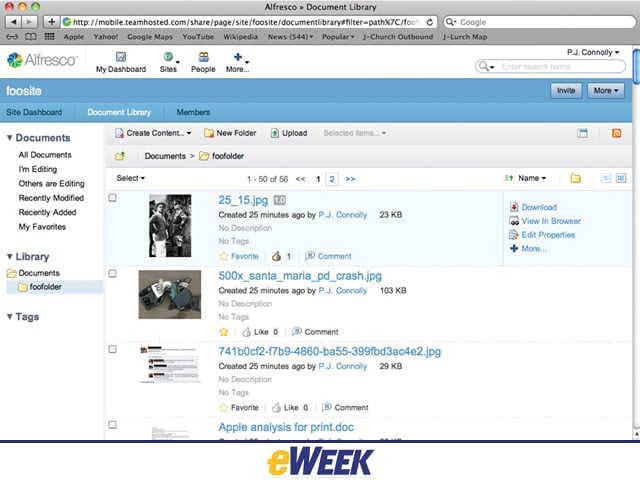The image size is (640, 480).
Task: Select foofolder in the Library tree
Action: pyautogui.click(x=45, y=287)
